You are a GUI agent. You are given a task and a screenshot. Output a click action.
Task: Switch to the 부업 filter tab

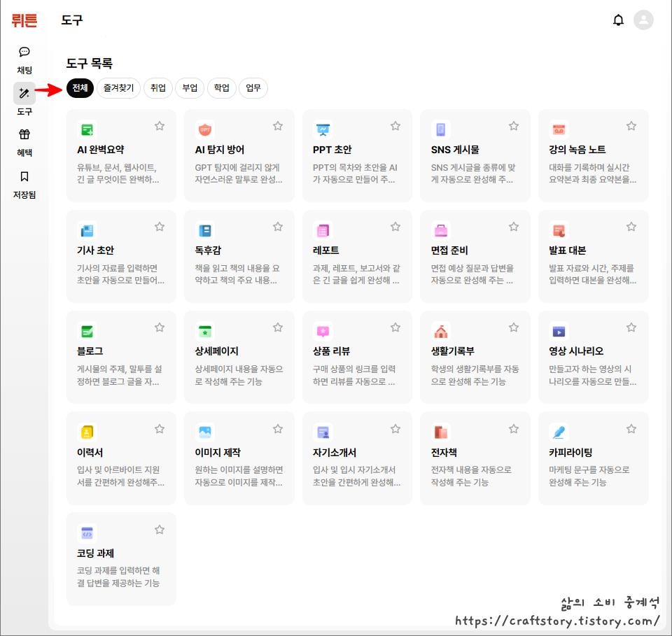pyautogui.click(x=190, y=87)
